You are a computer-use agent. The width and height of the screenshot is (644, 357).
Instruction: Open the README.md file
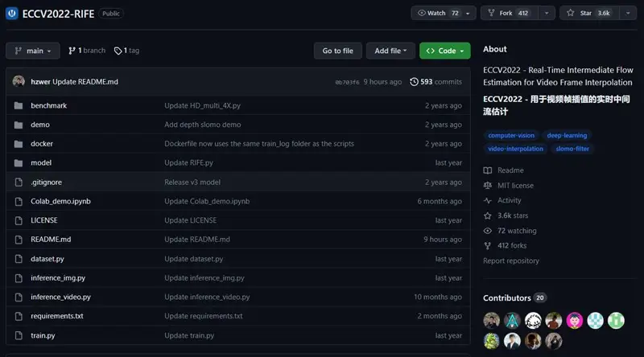[51, 240]
